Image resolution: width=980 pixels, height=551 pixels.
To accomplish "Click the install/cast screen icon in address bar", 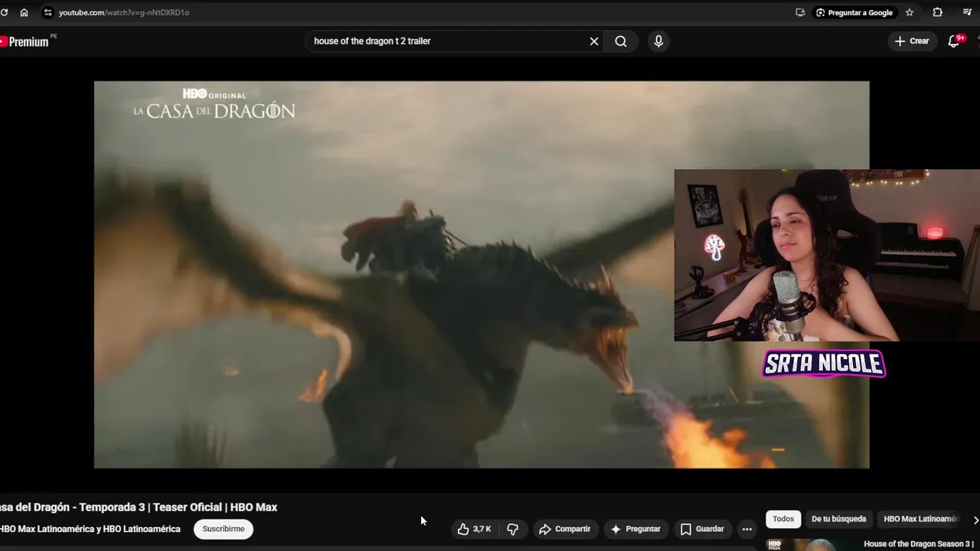I will point(800,12).
